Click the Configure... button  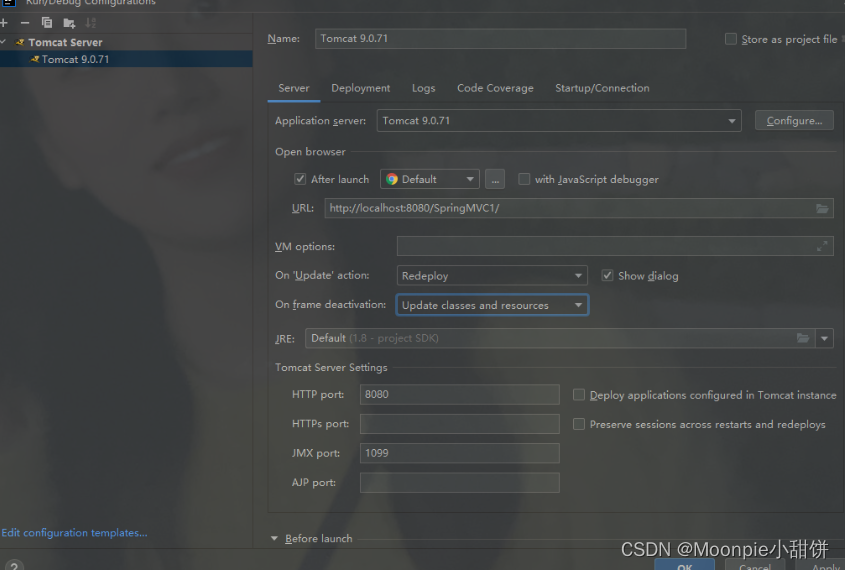[794, 121]
